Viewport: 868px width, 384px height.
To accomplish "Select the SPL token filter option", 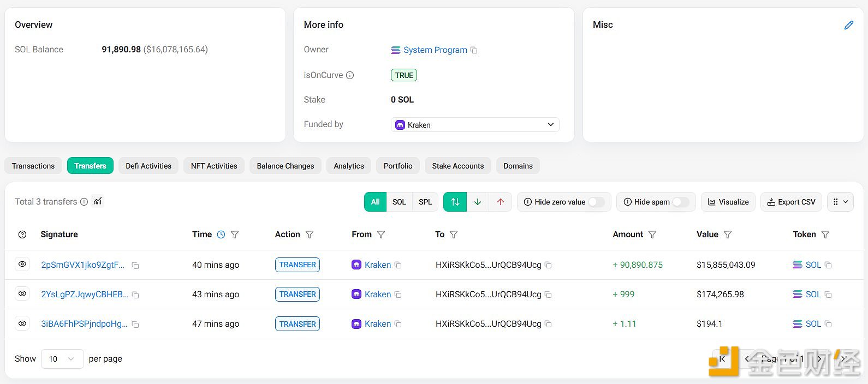I will point(425,202).
